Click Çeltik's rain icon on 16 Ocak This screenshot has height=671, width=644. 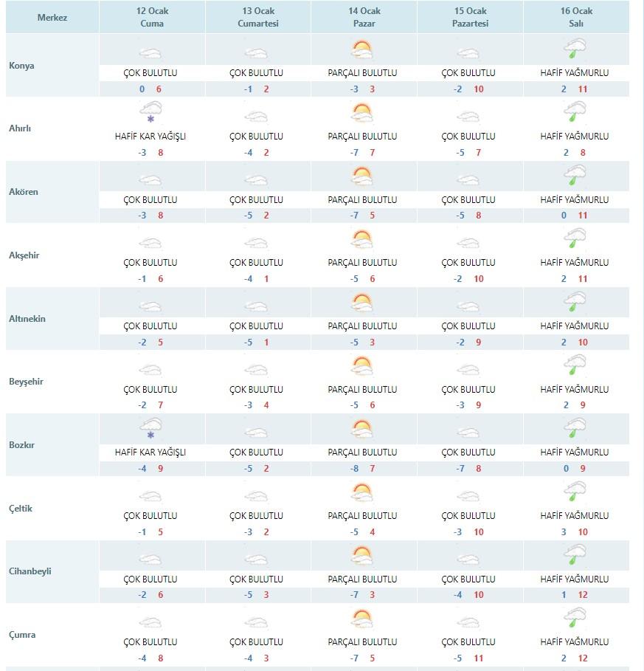pyautogui.click(x=575, y=492)
